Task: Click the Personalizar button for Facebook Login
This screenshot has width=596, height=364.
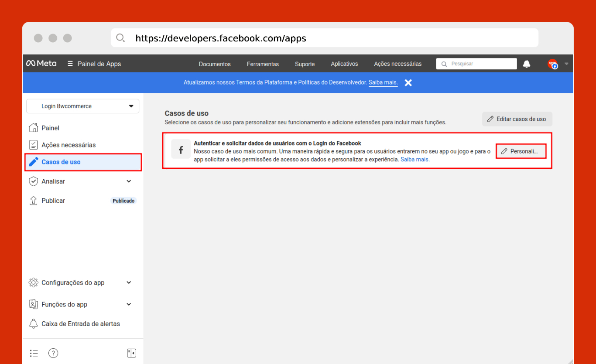Action: 521,151
